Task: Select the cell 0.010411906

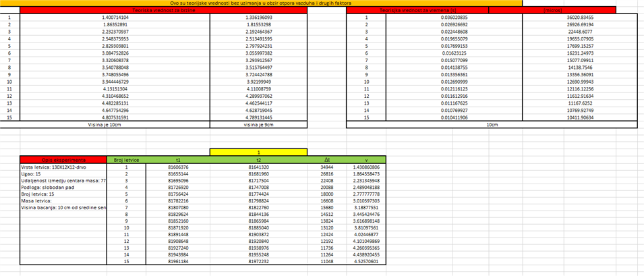Action: click(454, 117)
